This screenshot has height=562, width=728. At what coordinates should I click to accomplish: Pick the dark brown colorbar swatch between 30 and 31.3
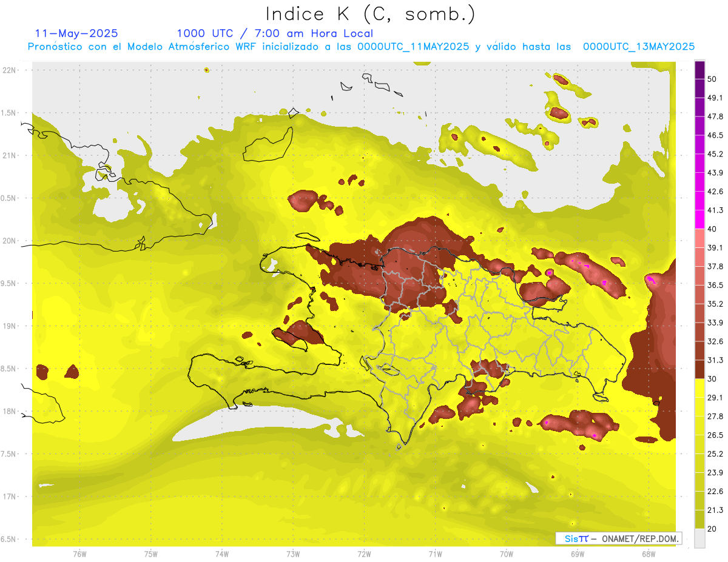699,370
